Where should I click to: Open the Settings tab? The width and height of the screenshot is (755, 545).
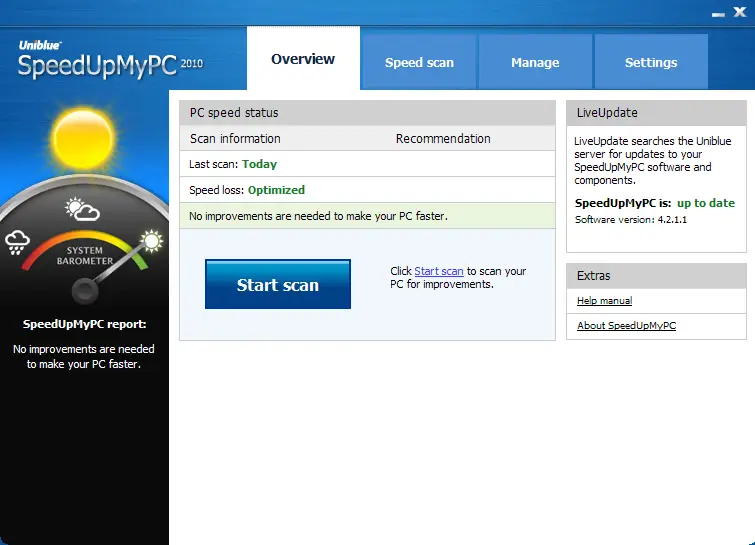pos(651,62)
